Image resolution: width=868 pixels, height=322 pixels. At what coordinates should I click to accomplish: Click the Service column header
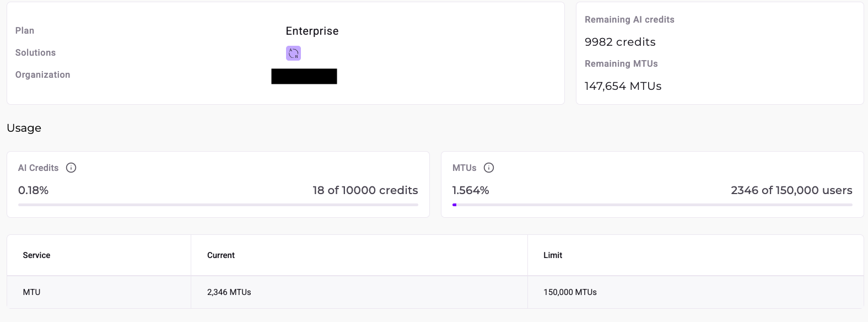36,255
